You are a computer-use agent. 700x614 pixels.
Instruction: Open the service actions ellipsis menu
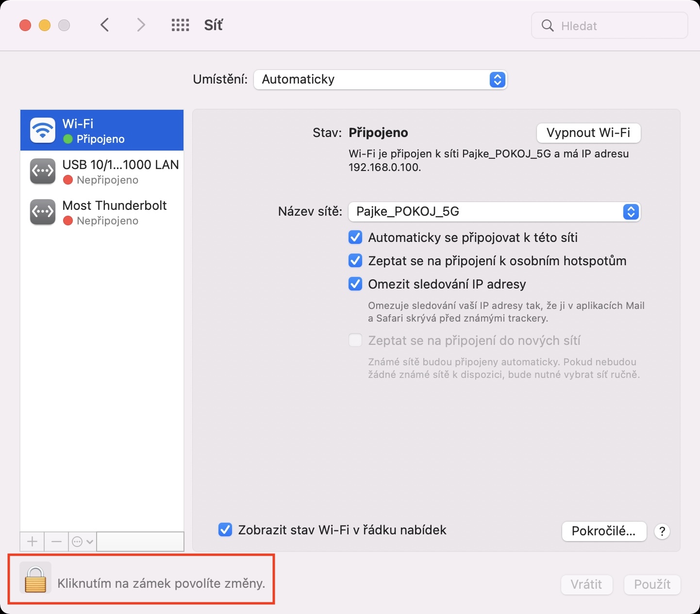[x=82, y=541]
